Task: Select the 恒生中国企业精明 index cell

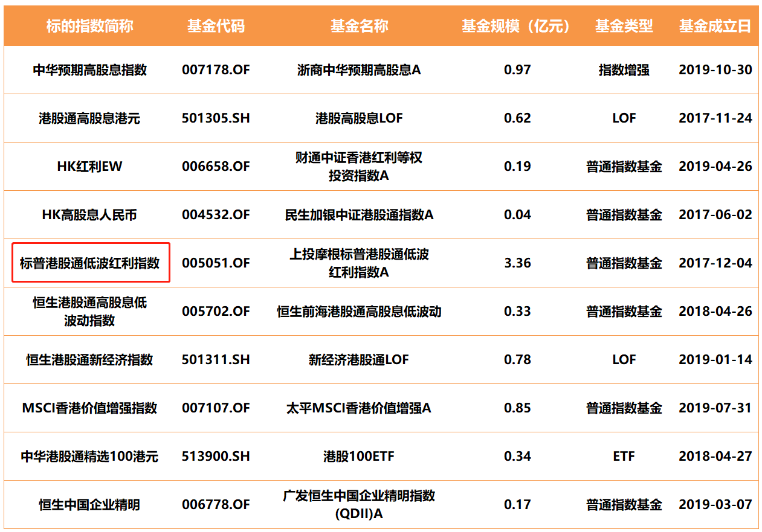Action: (x=90, y=505)
